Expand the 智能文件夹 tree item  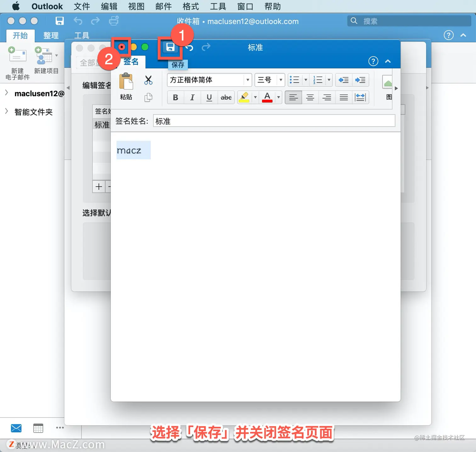6,111
